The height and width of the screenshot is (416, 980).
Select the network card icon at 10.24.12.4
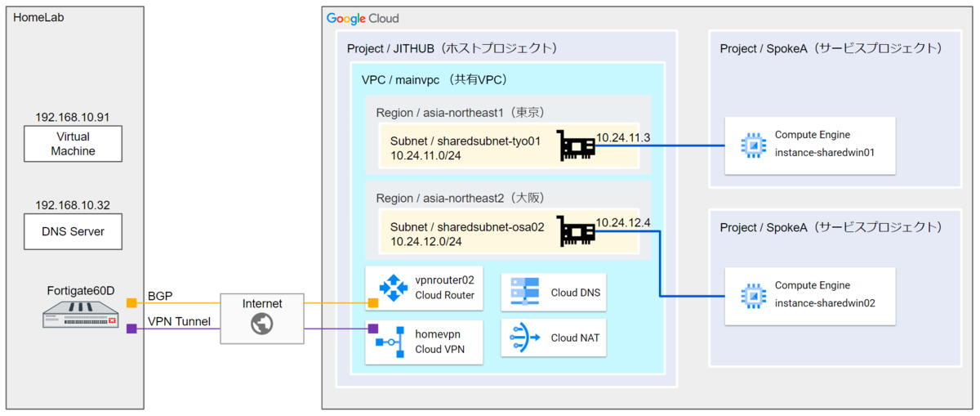577,232
